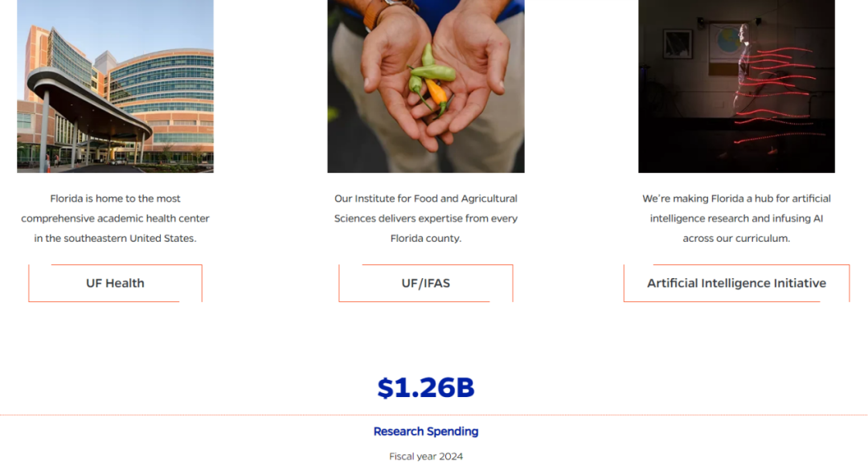This screenshot has height=475, width=868.
Task: Click the world map poster in dark photo
Action: pos(727,43)
